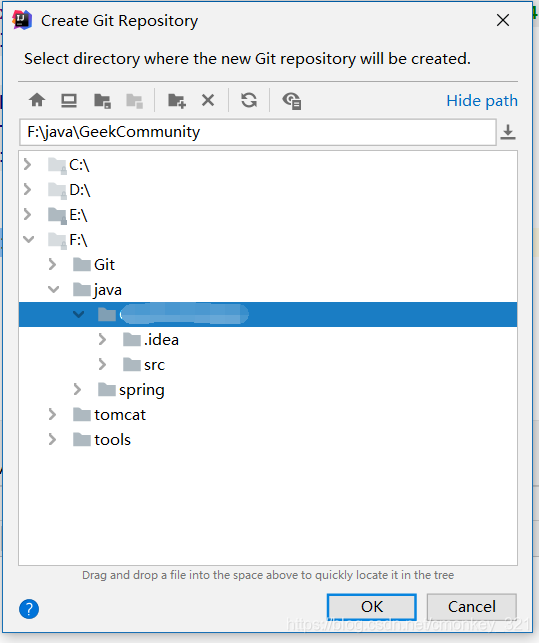Expand the tomcat folder chevron
Image resolution: width=539 pixels, height=643 pixels.
point(52,415)
